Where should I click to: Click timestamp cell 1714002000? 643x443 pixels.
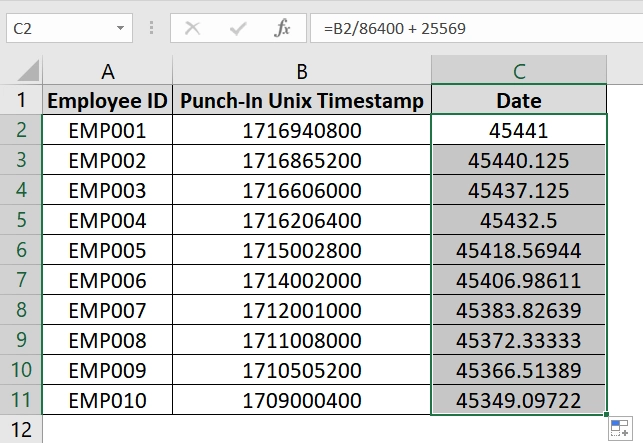click(302, 280)
